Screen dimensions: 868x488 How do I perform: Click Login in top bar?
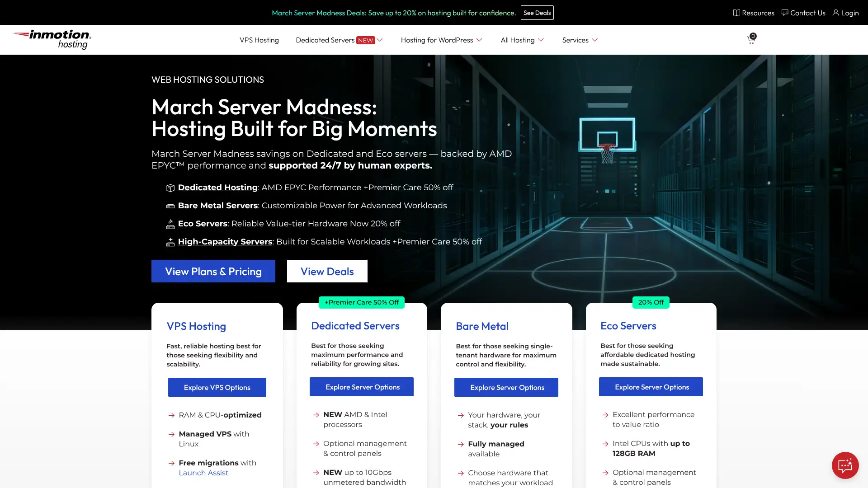pyautogui.click(x=846, y=13)
